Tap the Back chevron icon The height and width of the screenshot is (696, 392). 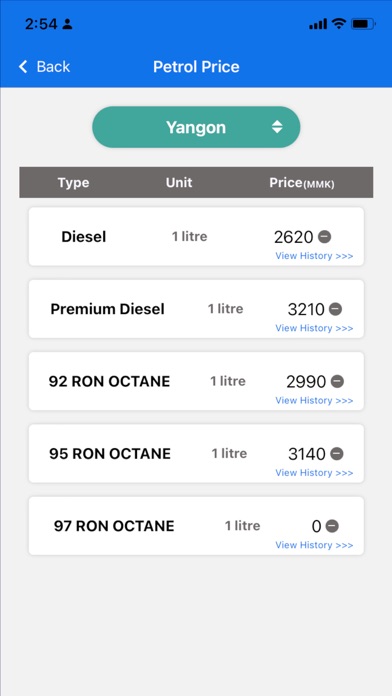pos(23,67)
